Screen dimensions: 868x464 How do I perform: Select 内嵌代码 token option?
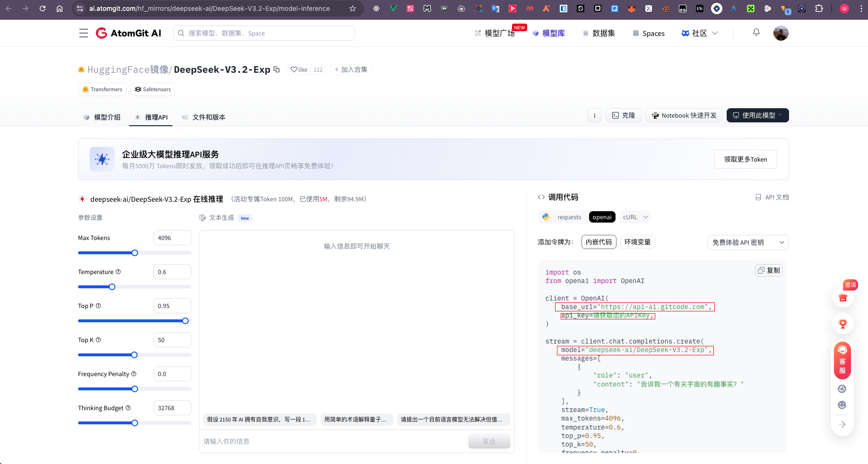(599, 242)
